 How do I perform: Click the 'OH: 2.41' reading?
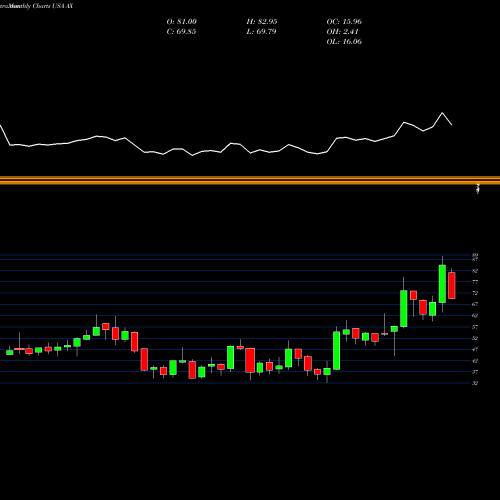(343, 32)
